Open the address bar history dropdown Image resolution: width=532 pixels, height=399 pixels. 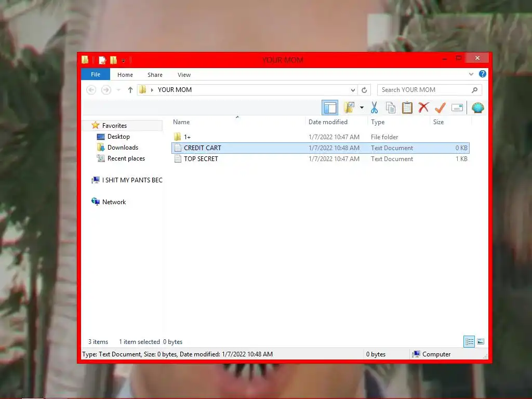pos(353,90)
